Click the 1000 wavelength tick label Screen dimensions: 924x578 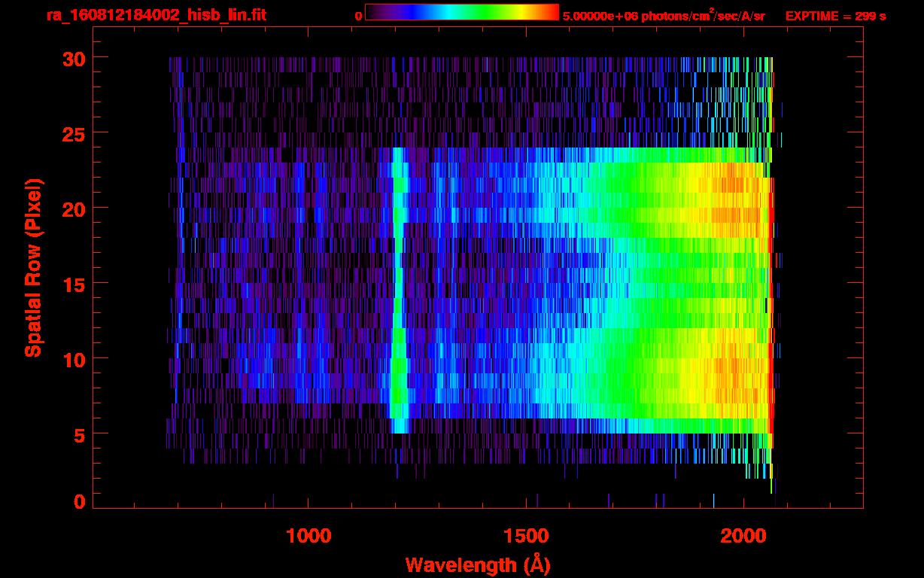309,535
